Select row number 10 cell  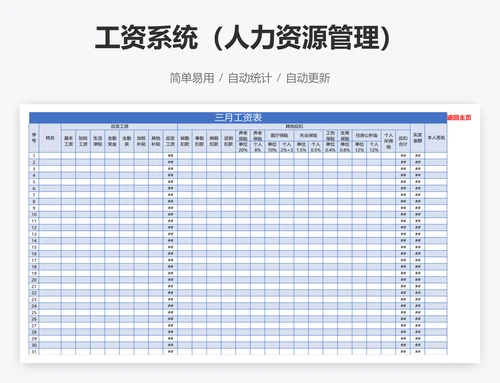click(x=34, y=215)
